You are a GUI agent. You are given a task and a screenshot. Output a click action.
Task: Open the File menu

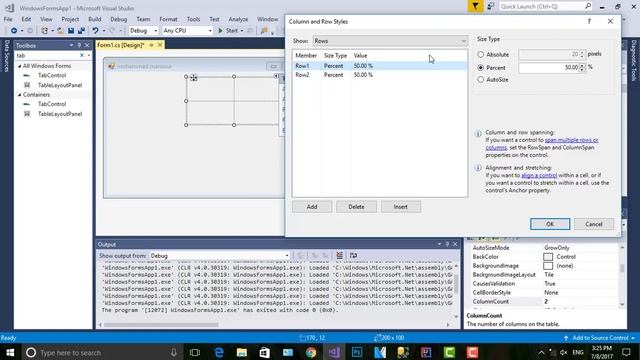coord(8,19)
